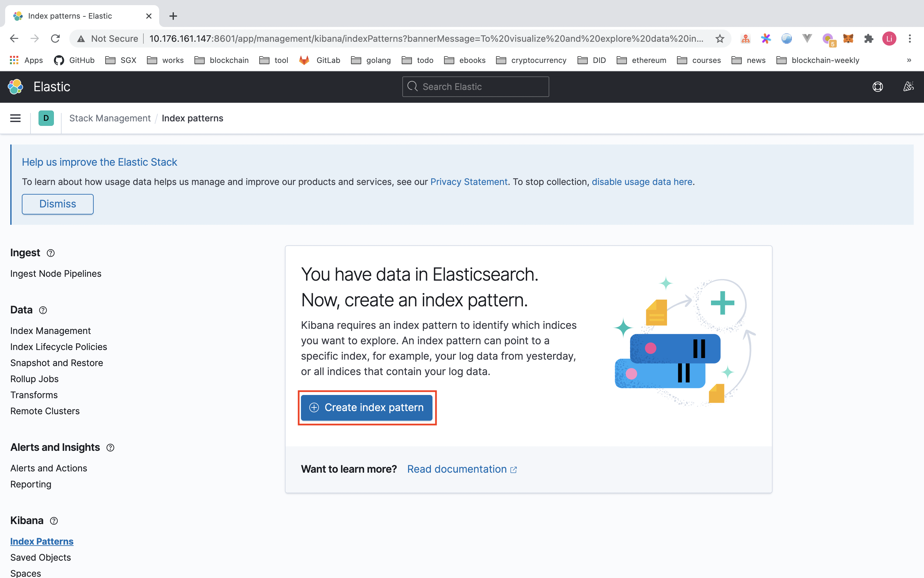Viewport: 924px width, 578px height.
Task: Click the grey V extension icon
Action: pos(807,38)
